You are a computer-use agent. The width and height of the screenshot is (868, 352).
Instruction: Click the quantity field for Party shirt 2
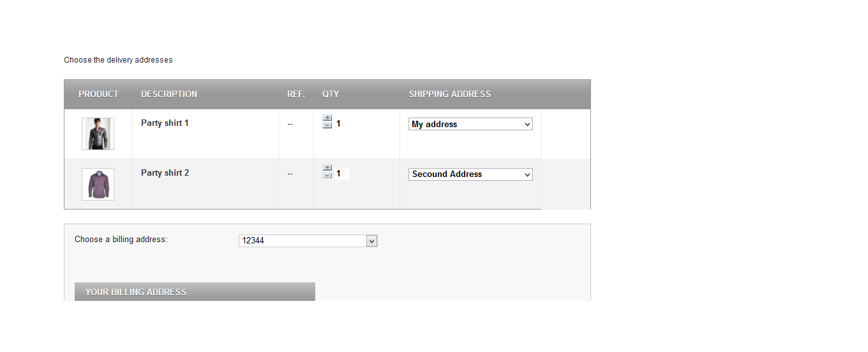click(341, 174)
